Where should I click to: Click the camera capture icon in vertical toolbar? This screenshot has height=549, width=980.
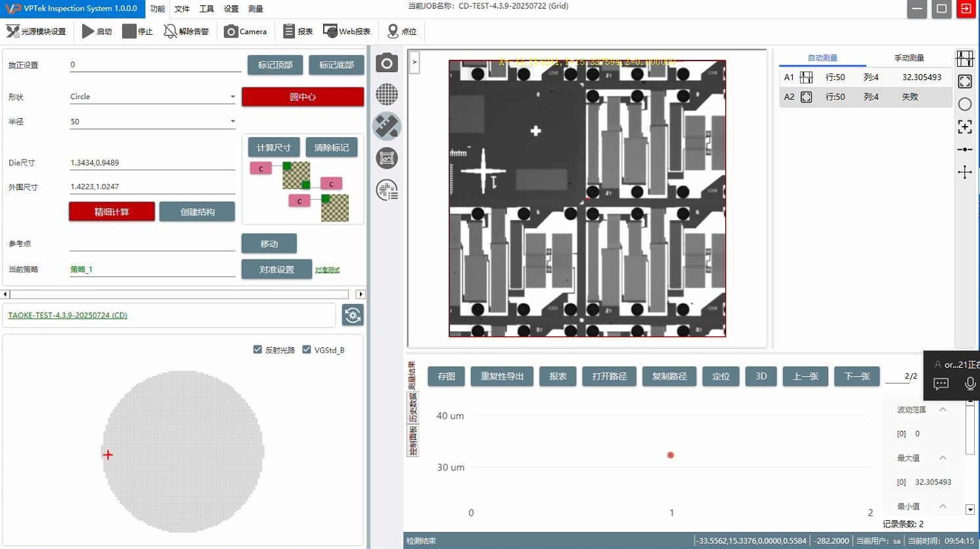pyautogui.click(x=387, y=63)
